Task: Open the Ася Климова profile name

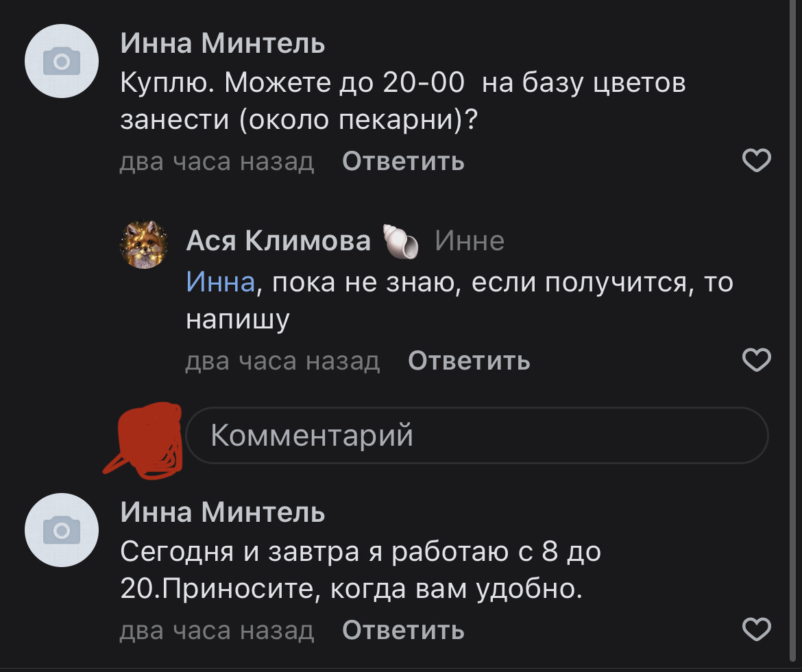Action: tap(278, 241)
